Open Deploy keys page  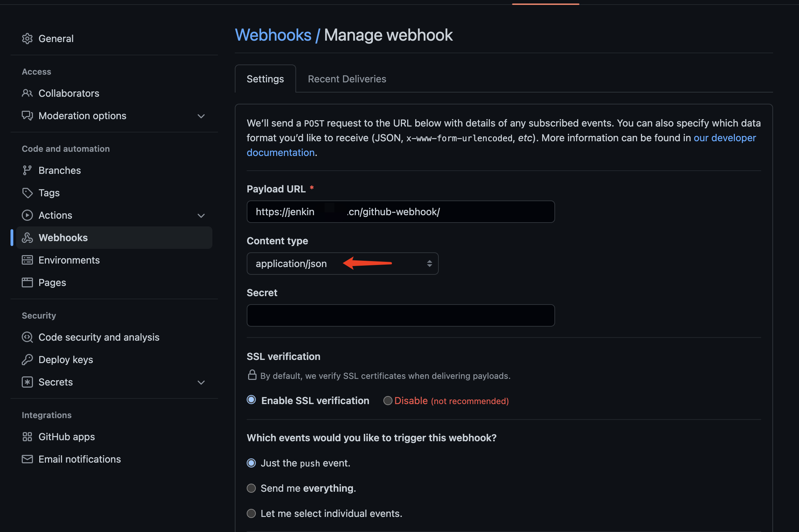66,360
